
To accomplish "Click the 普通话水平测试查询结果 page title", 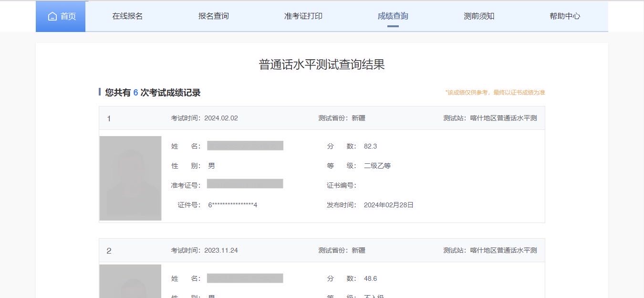I will click(322, 65).
